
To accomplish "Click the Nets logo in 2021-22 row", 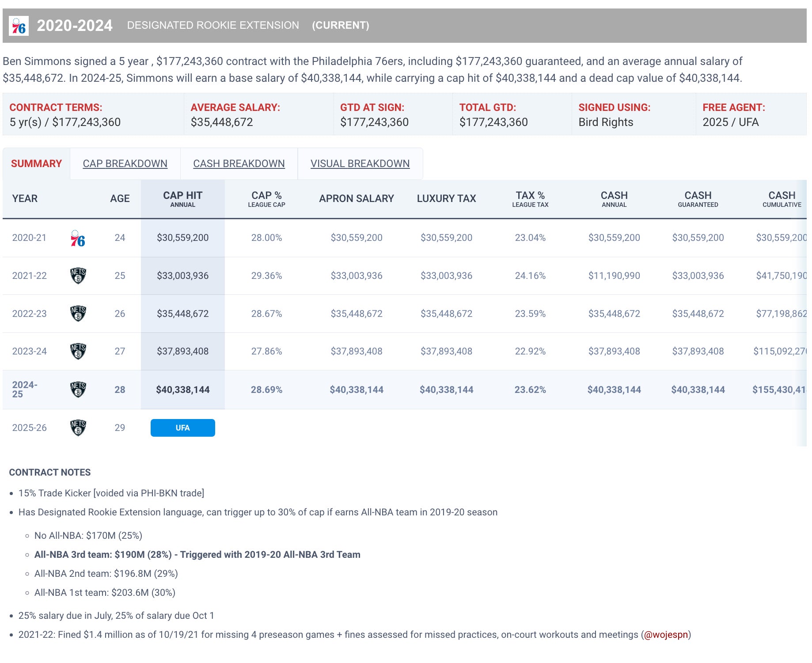I will click(x=78, y=276).
